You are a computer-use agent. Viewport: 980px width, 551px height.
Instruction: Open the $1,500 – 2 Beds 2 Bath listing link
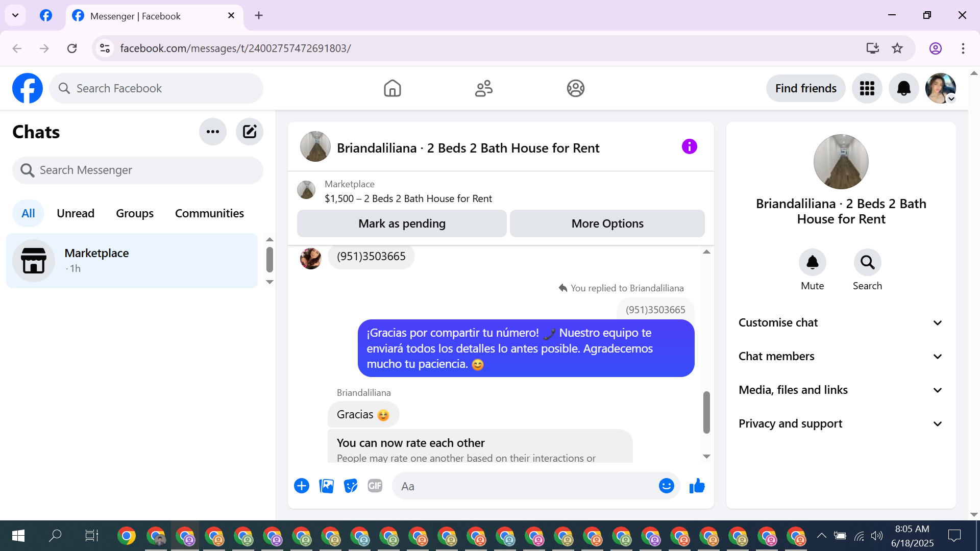tap(408, 198)
